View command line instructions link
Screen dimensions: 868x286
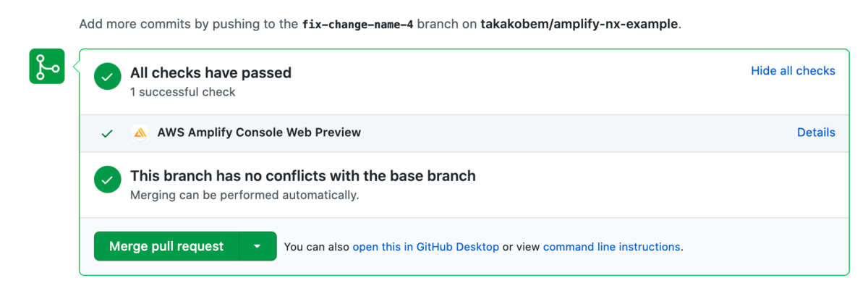point(612,247)
